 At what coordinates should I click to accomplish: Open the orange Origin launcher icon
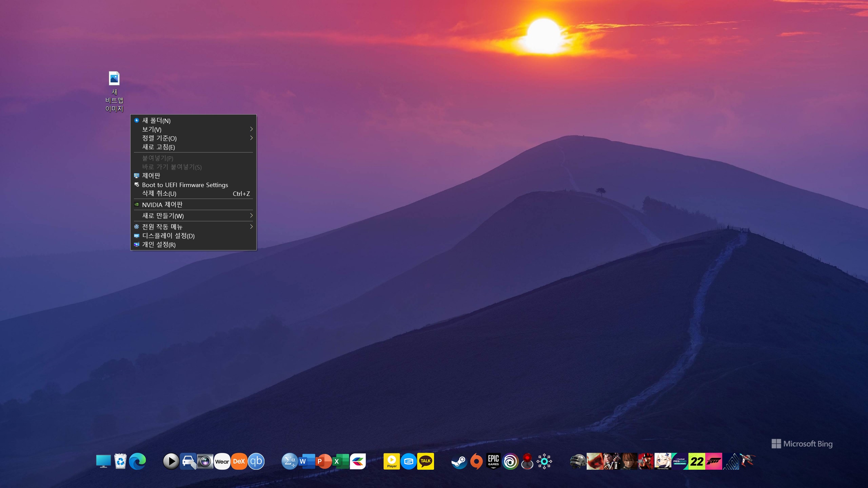(x=476, y=461)
